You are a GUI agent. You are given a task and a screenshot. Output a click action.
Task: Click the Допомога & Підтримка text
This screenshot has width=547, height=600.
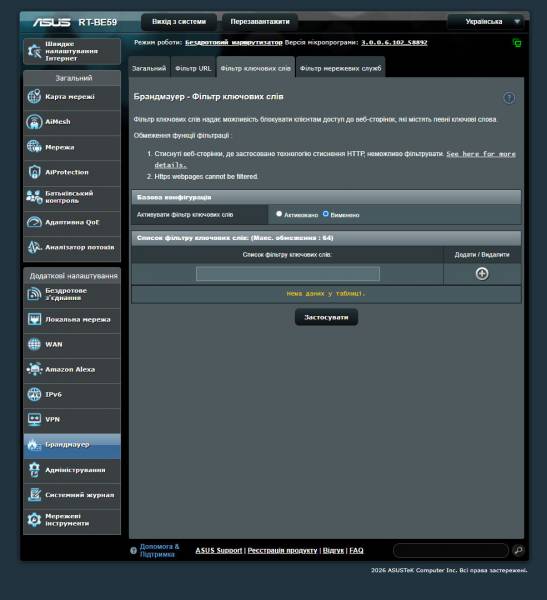tap(159, 550)
